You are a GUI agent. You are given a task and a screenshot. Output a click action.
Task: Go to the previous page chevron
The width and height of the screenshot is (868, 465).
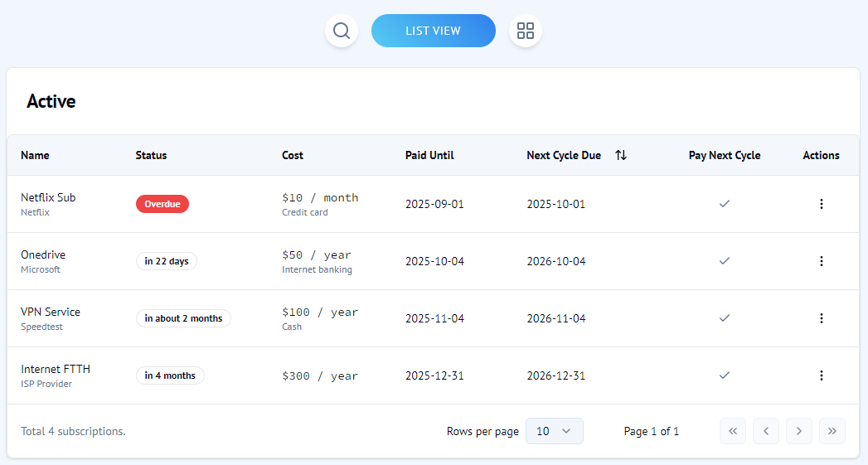coord(765,431)
